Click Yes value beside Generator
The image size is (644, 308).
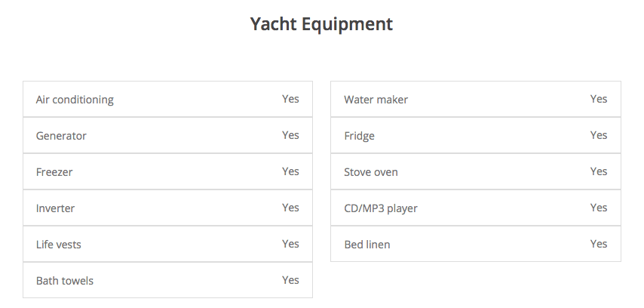pos(290,135)
